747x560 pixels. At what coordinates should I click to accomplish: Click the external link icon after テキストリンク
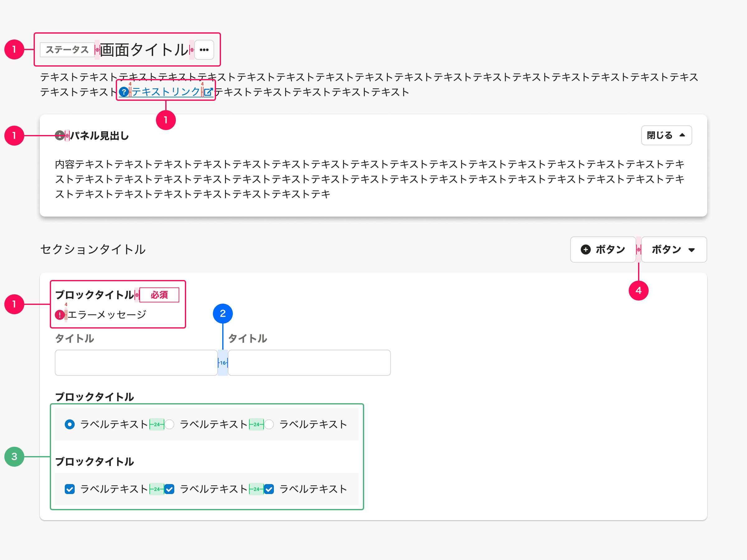tap(208, 91)
